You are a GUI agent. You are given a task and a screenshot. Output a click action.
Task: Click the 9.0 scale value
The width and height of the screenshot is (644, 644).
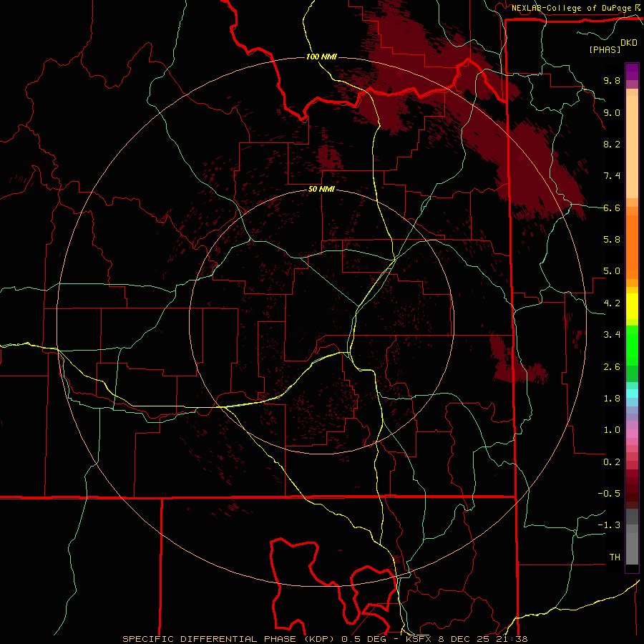[612, 112]
